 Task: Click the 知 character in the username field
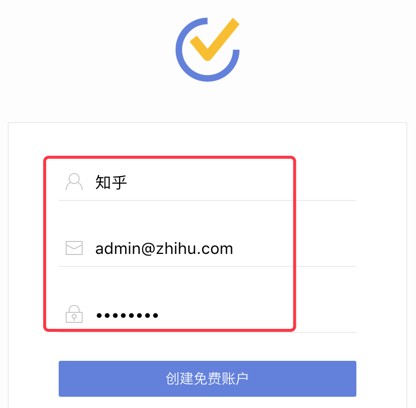tap(103, 182)
